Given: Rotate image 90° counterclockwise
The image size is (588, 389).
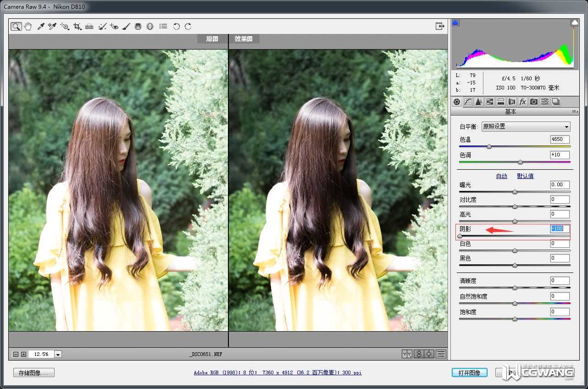Looking at the screenshot, I should (x=176, y=27).
